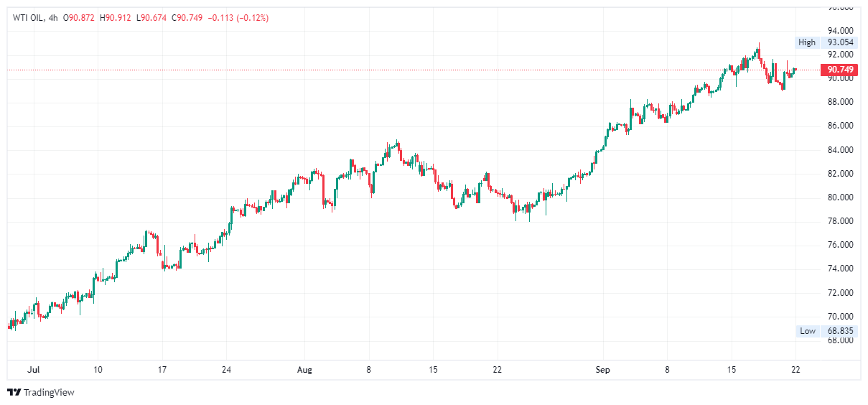
Task: Select the 93.054 high price label
Action: point(840,42)
